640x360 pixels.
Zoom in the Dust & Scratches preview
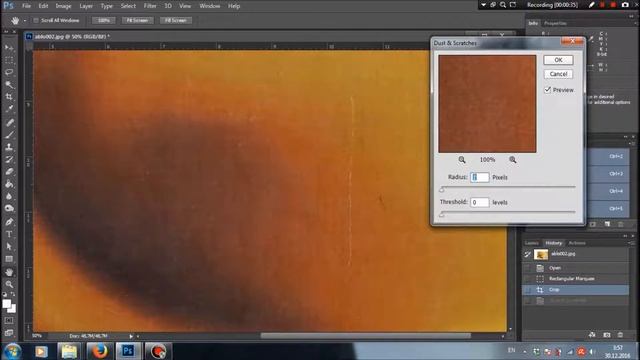click(x=513, y=160)
